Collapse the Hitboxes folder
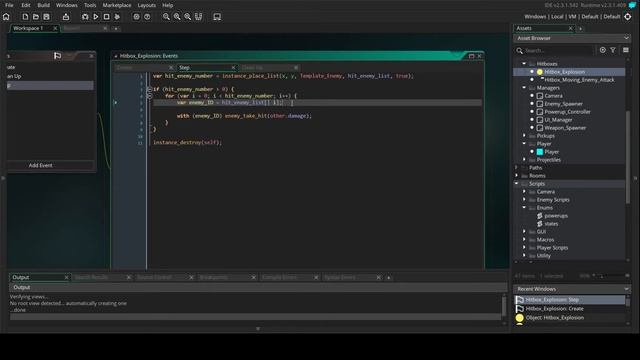Viewport: 640px width, 360px height. (x=524, y=64)
